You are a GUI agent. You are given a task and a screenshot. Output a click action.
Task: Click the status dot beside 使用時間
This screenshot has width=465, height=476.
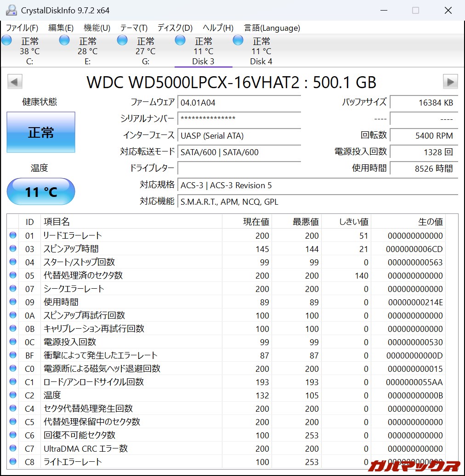coord(14,302)
